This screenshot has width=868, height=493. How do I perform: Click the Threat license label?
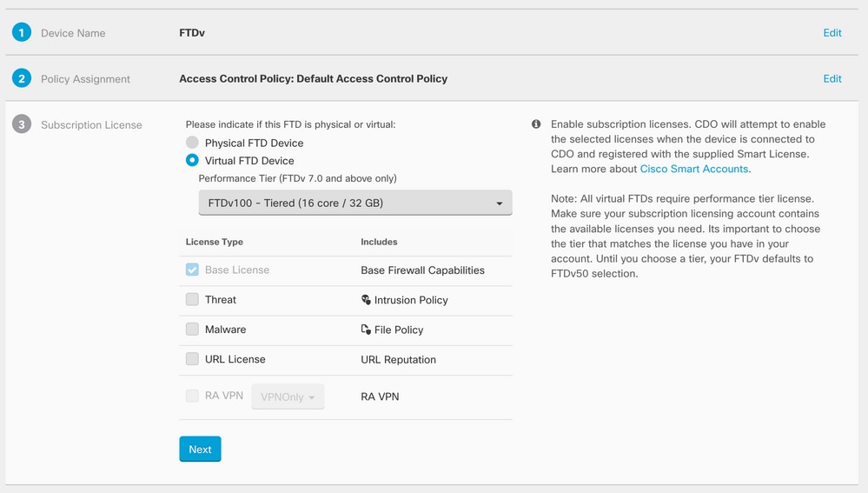221,300
